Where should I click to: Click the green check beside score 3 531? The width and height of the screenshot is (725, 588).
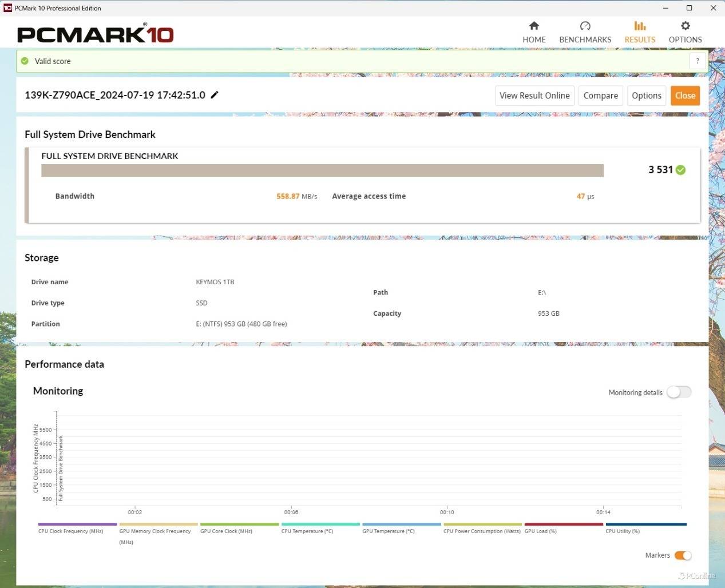click(x=680, y=170)
